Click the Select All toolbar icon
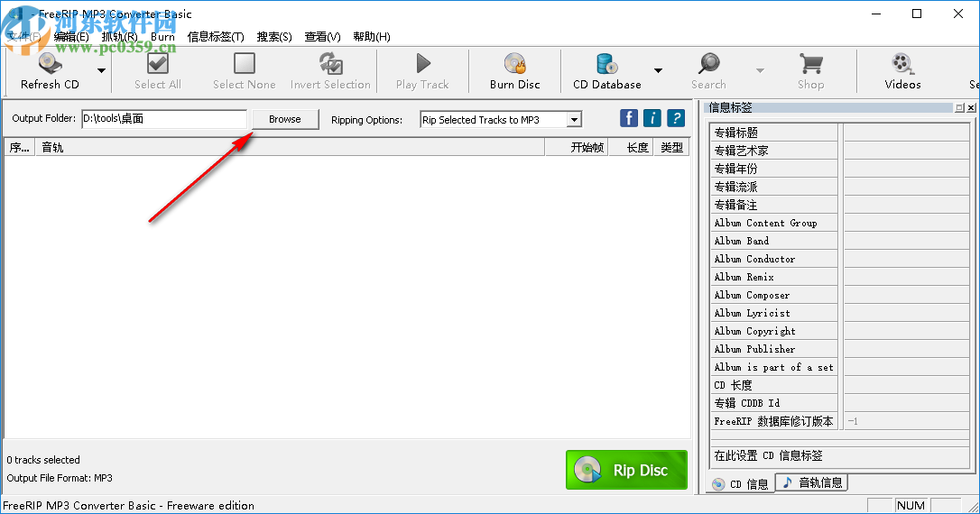 click(x=158, y=64)
